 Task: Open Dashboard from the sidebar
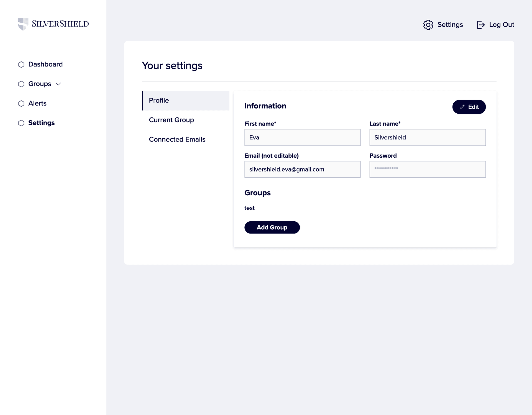click(x=45, y=64)
